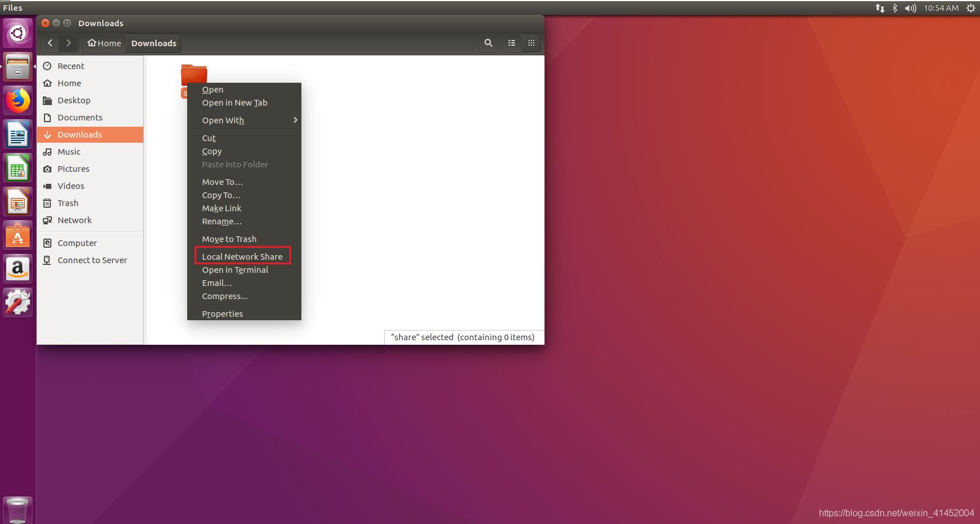Go back with the left arrow button
980x524 pixels.
[x=50, y=43]
